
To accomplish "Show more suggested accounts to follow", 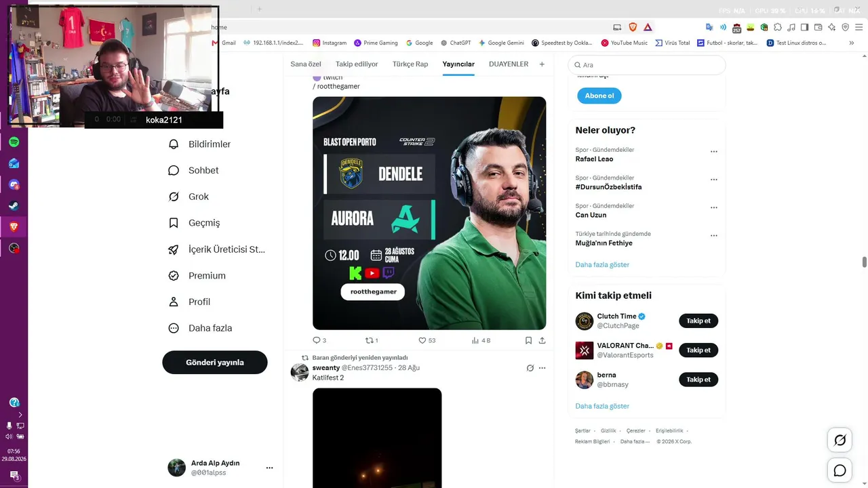I will tap(602, 406).
